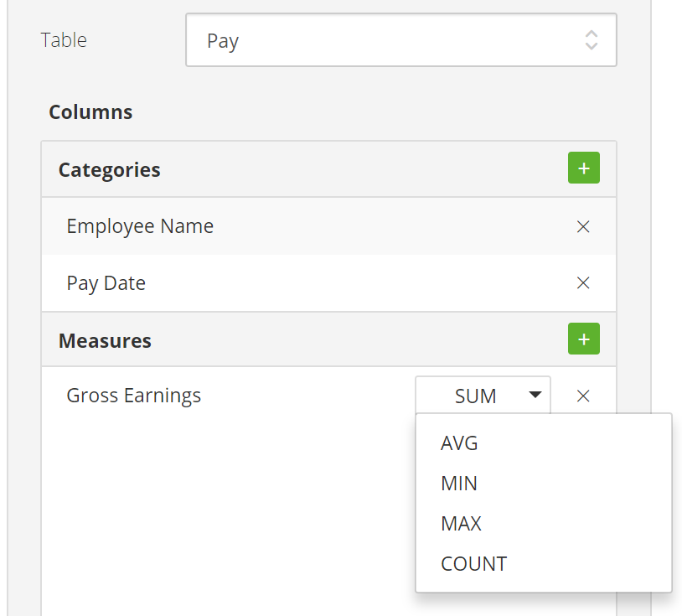This screenshot has height=616, width=682.
Task: Click the Columns heading
Action: coord(90,112)
